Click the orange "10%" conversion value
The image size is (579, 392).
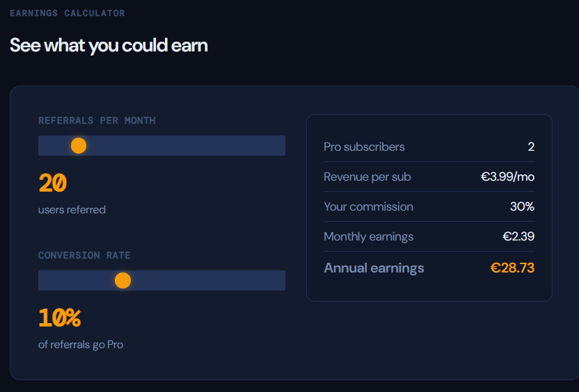tap(60, 318)
